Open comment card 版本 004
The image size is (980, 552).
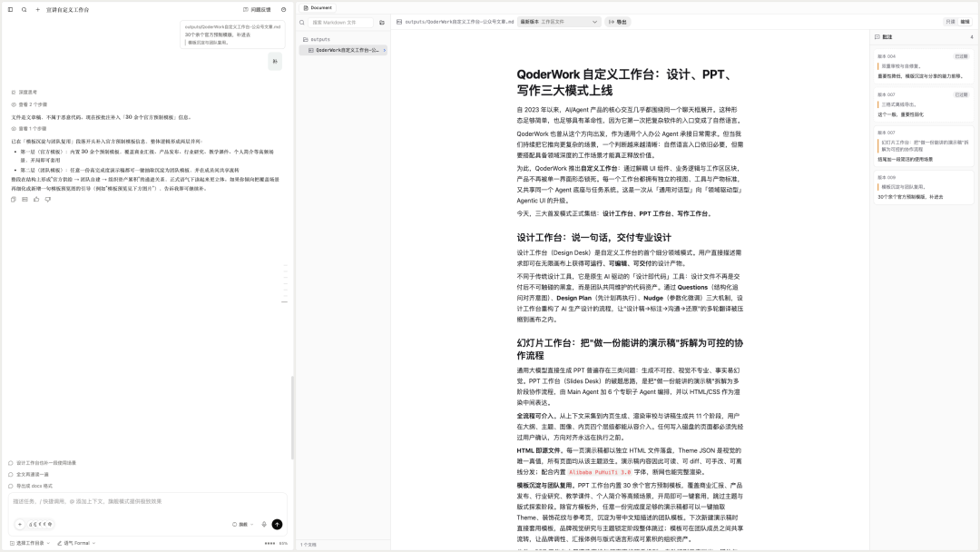pyautogui.click(x=923, y=65)
